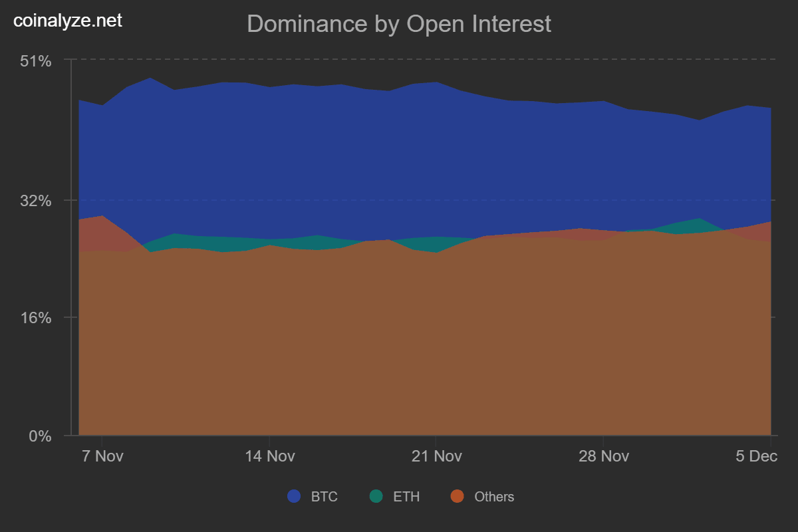Image resolution: width=798 pixels, height=532 pixels.
Task: Click the 16% y-axis label
Action: [x=37, y=318]
